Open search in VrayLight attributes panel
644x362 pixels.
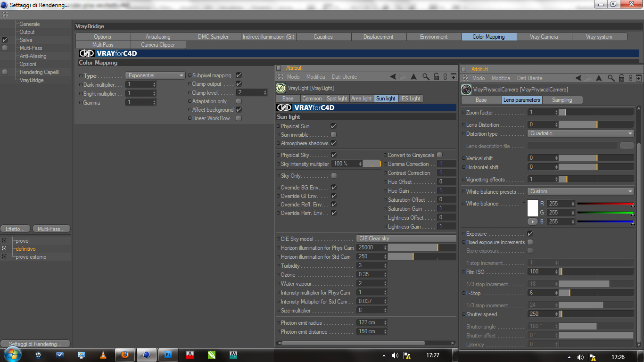(x=426, y=77)
